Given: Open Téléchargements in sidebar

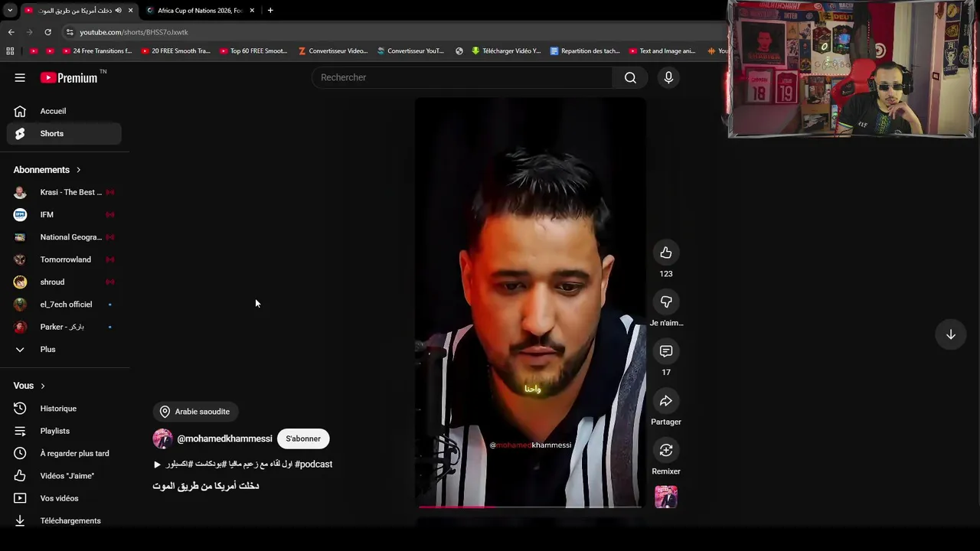Looking at the screenshot, I should [x=64, y=520].
